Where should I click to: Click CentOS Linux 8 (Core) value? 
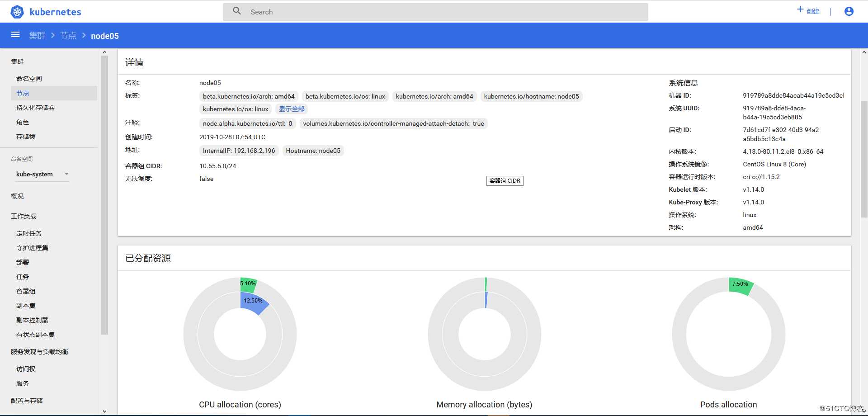pyautogui.click(x=774, y=164)
